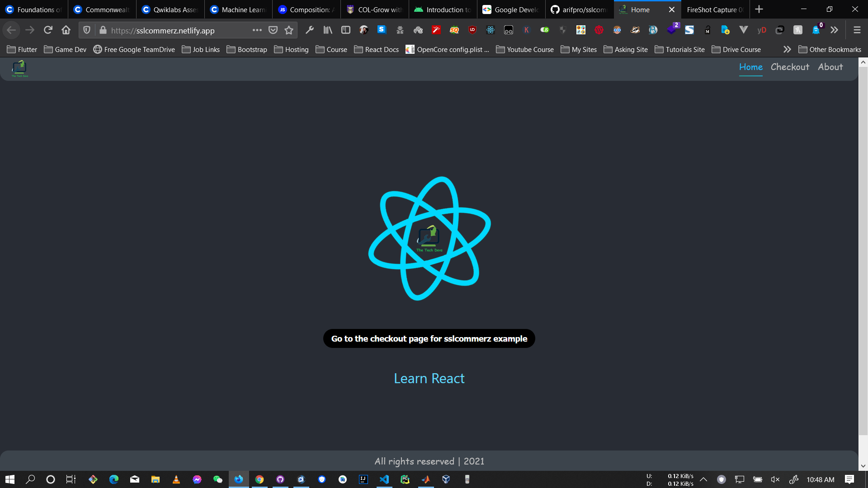Show more bookmarks toolbar items
This screenshot has height=488, width=868.
787,49
